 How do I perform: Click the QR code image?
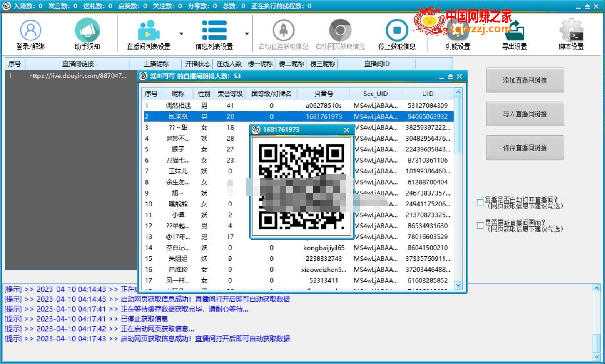(302, 187)
